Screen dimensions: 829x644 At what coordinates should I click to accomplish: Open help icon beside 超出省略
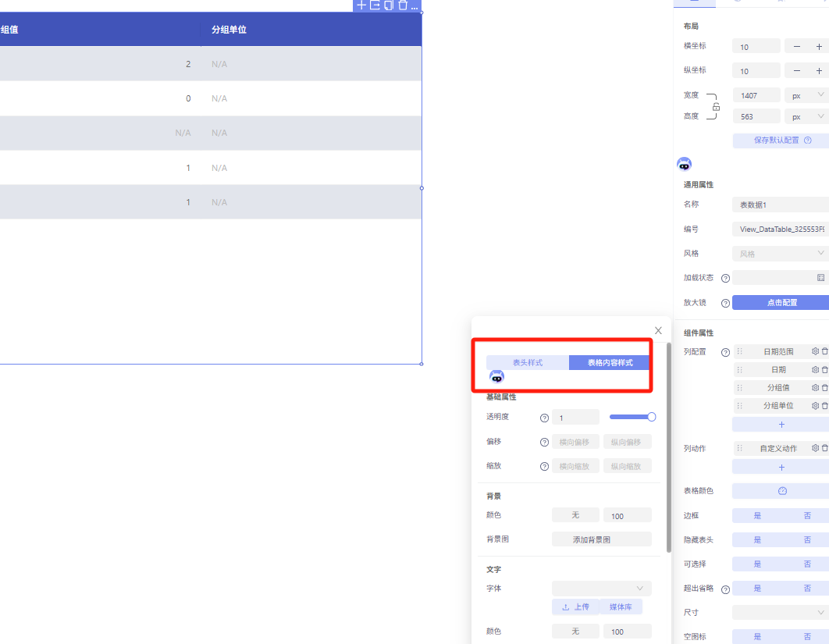click(725, 589)
